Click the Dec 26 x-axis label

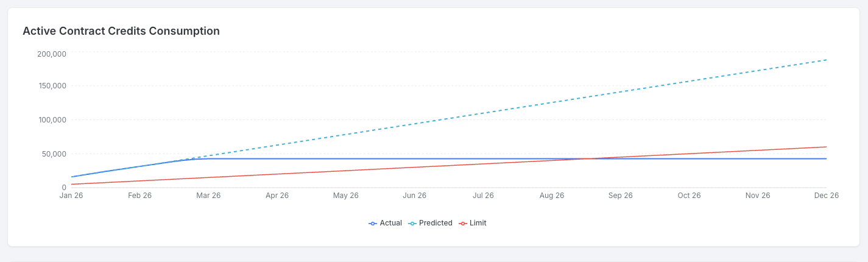click(826, 196)
